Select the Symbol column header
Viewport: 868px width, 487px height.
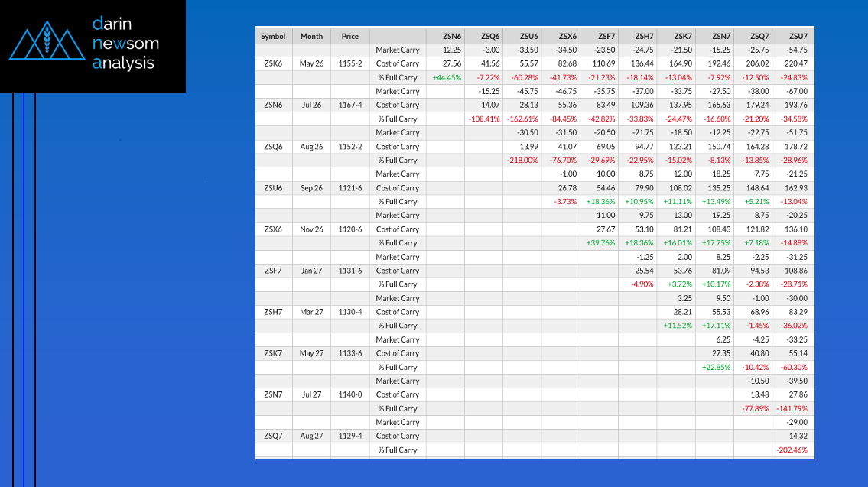pyautogui.click(x=273, y=36)
